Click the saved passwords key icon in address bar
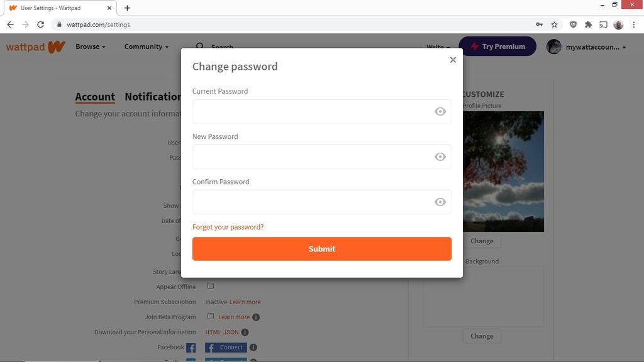This screenshot has height=362, width=644. click(x=539, y=24)
